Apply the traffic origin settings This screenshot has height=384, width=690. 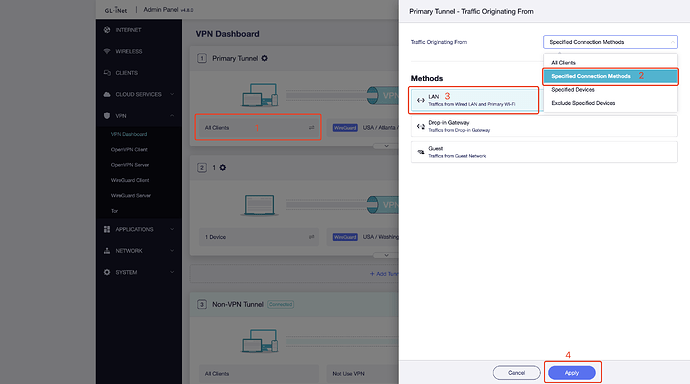(572, 373)
